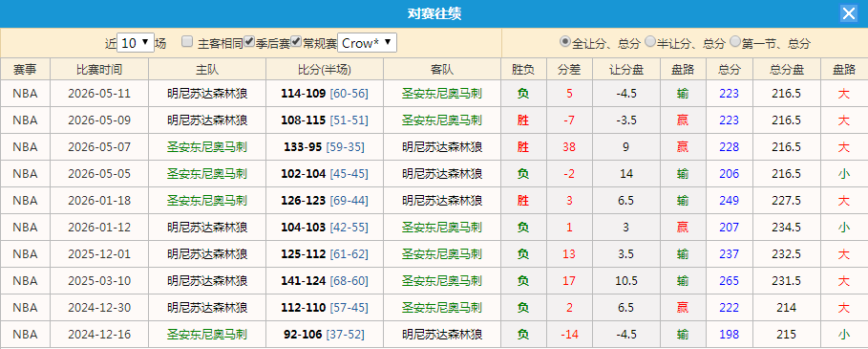Click the date 2024-12-30
Screen dimensions: 868x349
[x=99, y=308]
